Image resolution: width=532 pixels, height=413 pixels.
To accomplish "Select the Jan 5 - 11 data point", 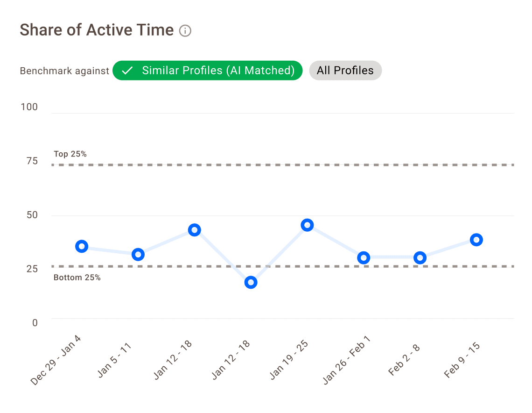I will coord(138,255).
